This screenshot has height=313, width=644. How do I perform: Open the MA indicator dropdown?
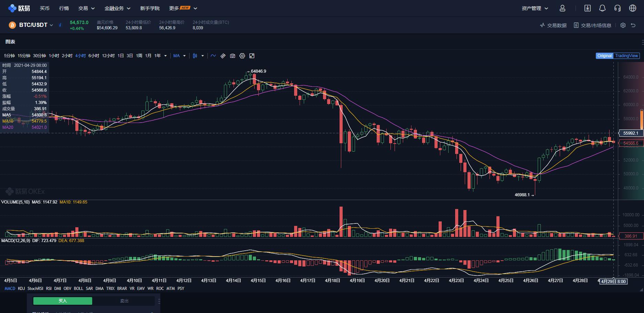(180, 56)
